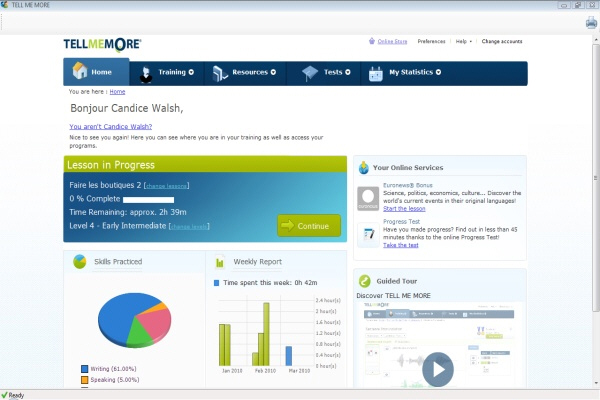Click the Online Store basket icon
Viewport: 600px width, 400px height.
click(x=372, y=41)
